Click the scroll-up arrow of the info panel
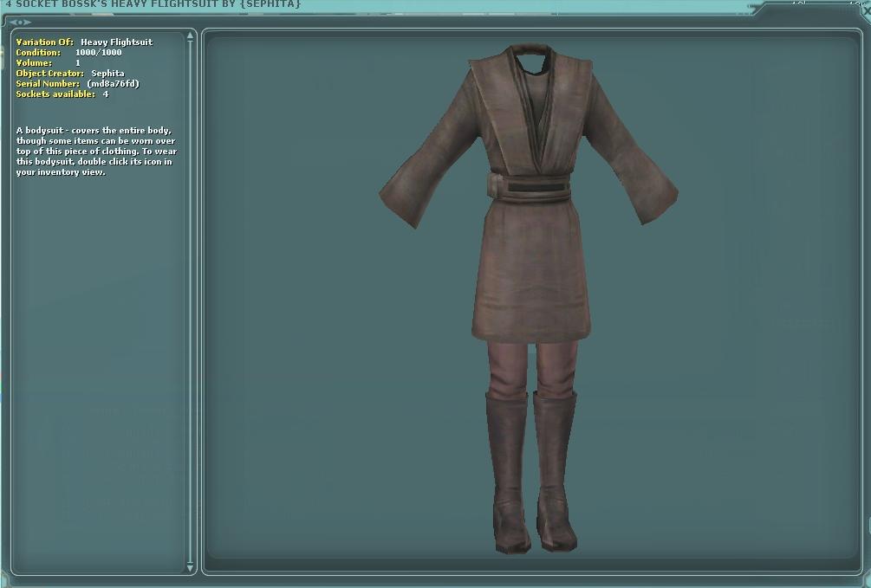Screen dimensions: 871x588 pyautogui.click(x=190, y=36)
